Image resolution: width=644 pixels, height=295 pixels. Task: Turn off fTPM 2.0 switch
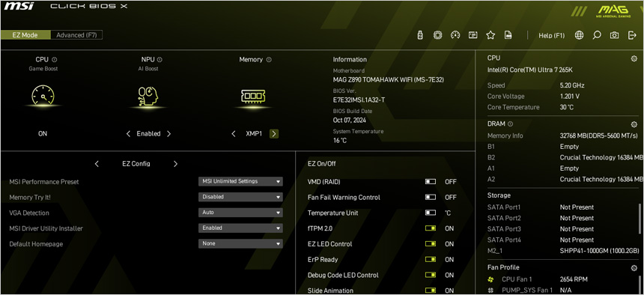click(x=431, y=228)
